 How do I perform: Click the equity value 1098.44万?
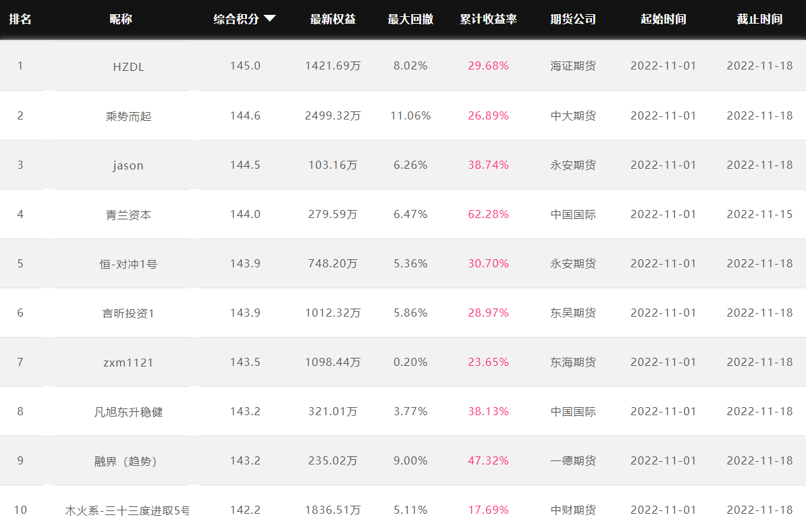pos(333,363)
